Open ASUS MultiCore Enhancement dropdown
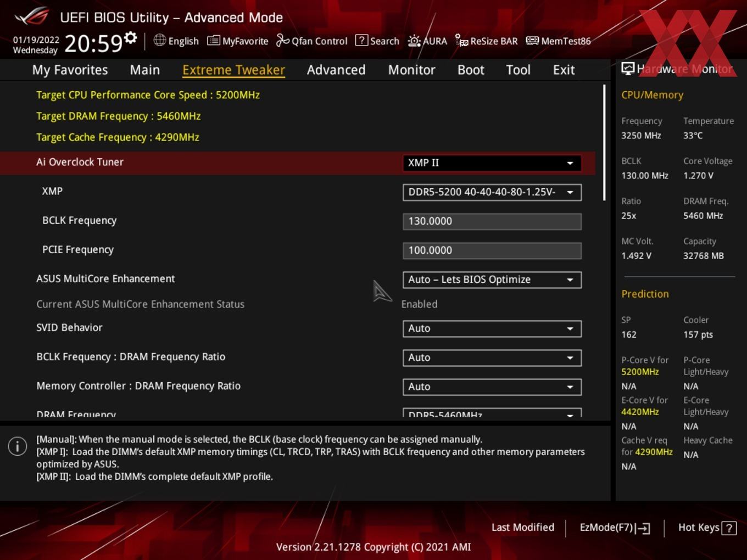This screenshot has width=747, height=560. [492, 279]
